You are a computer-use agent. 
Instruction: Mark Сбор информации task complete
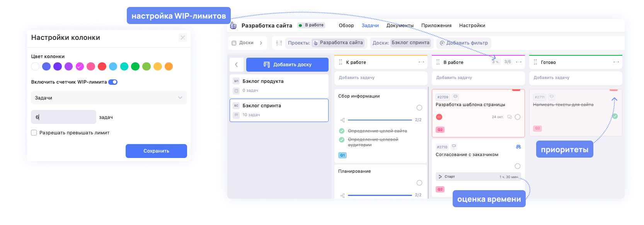[419, 108]
